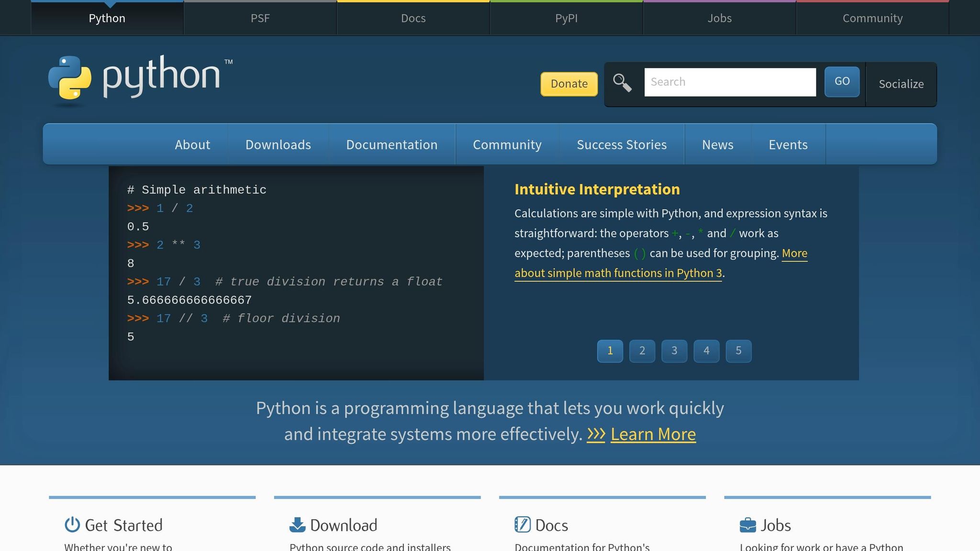Click the Download arrow icon
Screen dimensions: 980x551
[298, 525]
